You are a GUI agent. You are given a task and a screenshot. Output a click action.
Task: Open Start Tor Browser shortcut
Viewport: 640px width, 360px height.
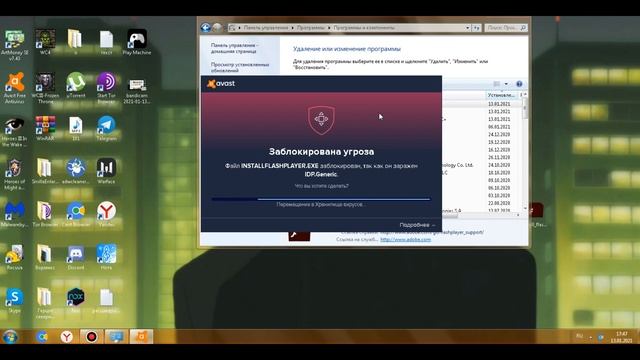coord(106,88)
